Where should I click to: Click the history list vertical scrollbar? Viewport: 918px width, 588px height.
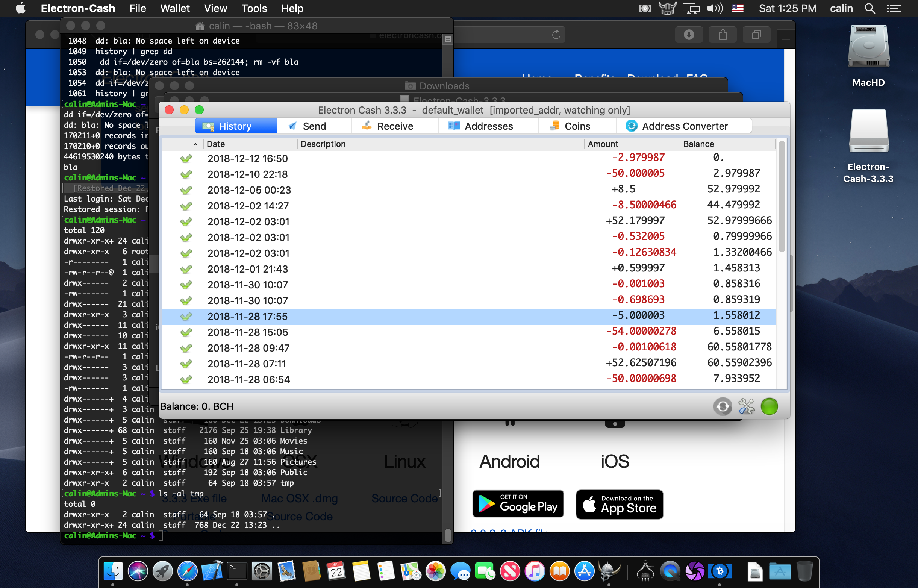pyautogui.click(x=781, y=197)
